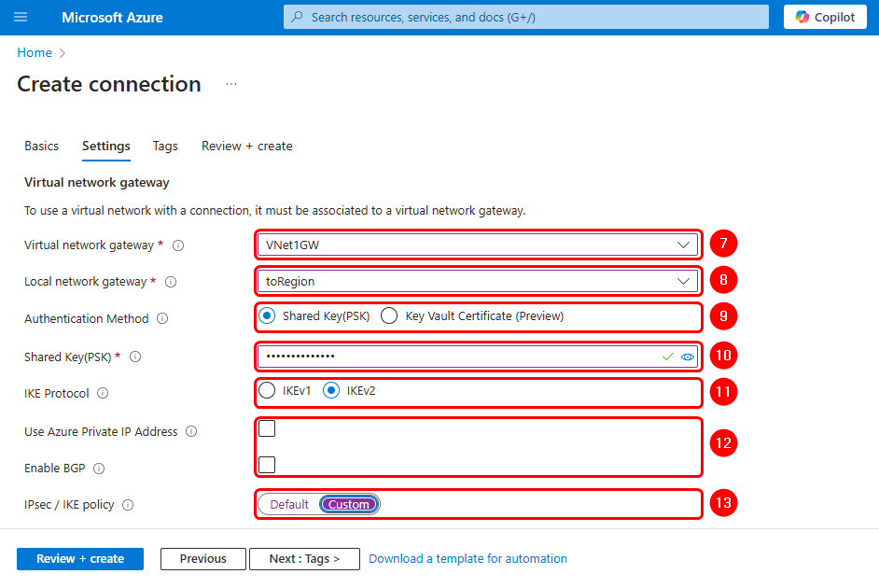Screen dimensions: 879x588
Task: Switch to the Basics tab
Action: pyautogui.click(x=41, y=147)
